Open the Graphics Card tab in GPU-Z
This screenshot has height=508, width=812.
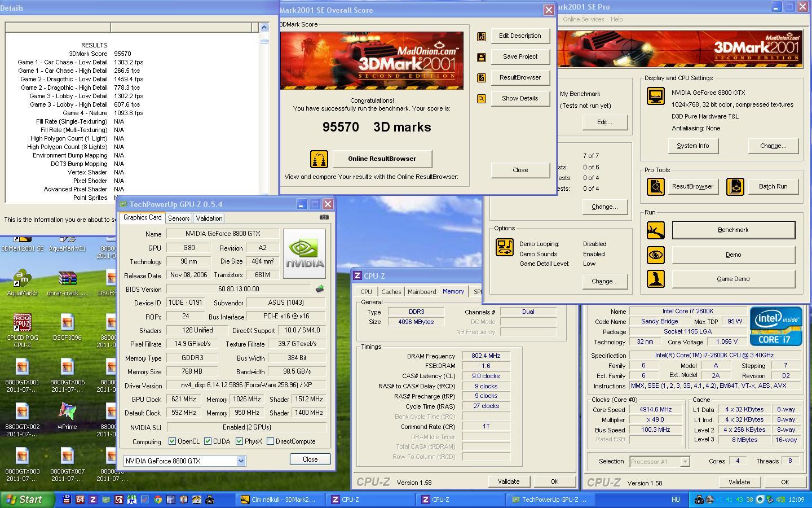coord(142,218)
